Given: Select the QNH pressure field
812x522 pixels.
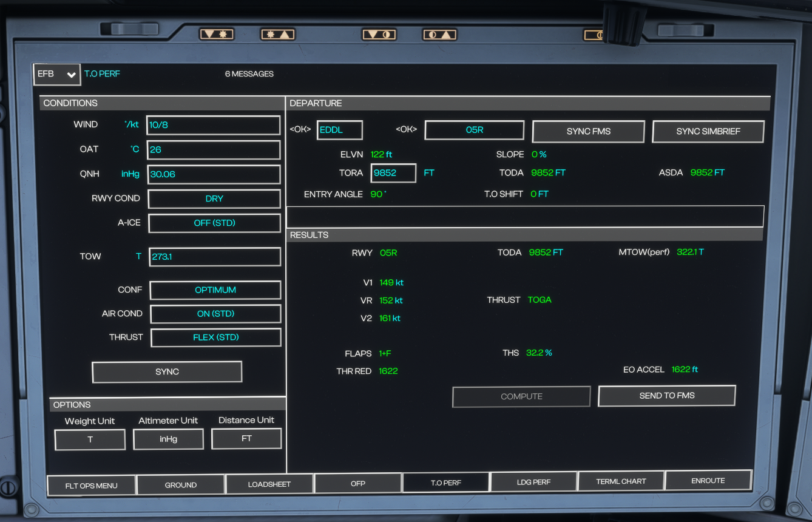Looking at the screenshot, I should [214, 174].
